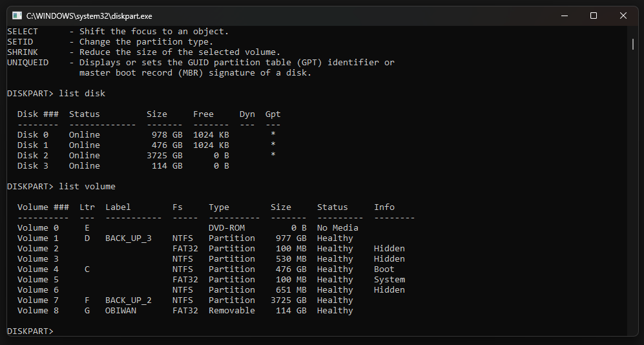
Task: Click the 'No Media' status text
Action: (338, 228)
